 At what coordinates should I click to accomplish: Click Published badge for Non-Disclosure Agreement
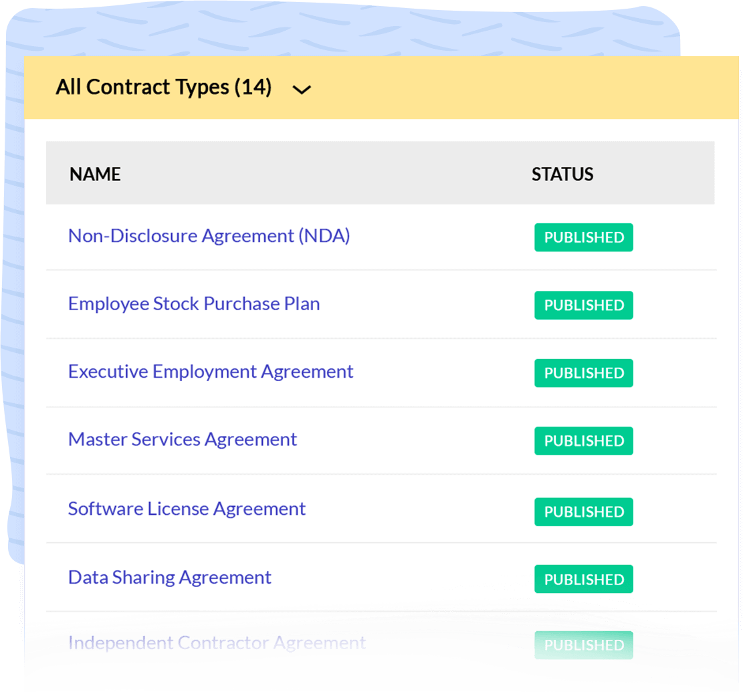click(x=583, y=238)
